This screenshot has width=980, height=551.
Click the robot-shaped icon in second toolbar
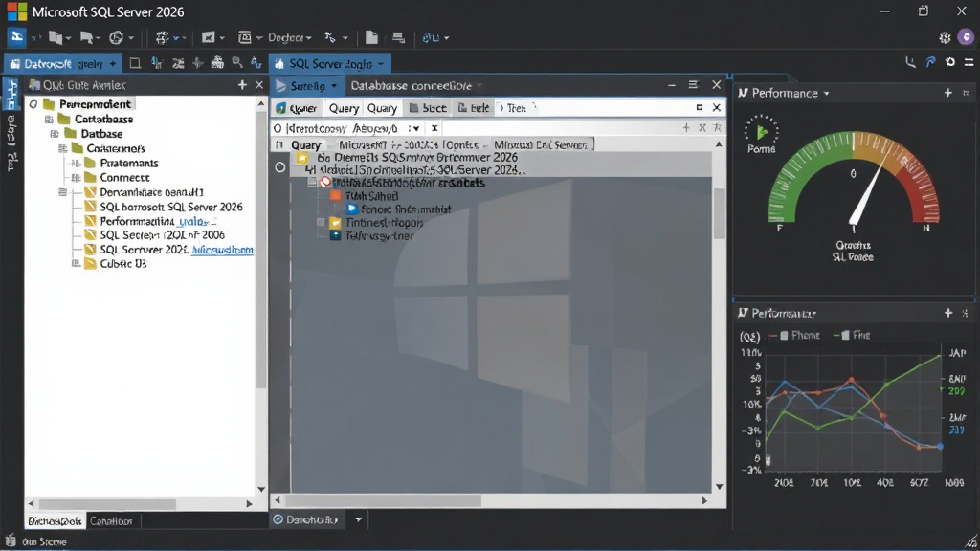(217, 62)
